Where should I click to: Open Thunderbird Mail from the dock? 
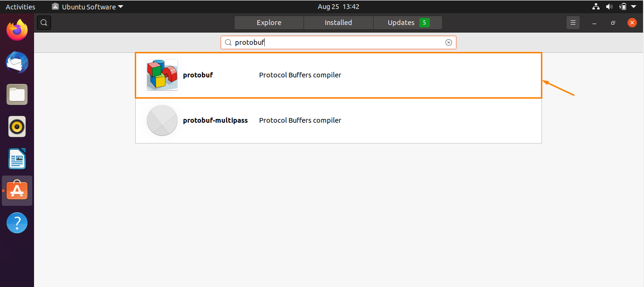pos(17,63)
